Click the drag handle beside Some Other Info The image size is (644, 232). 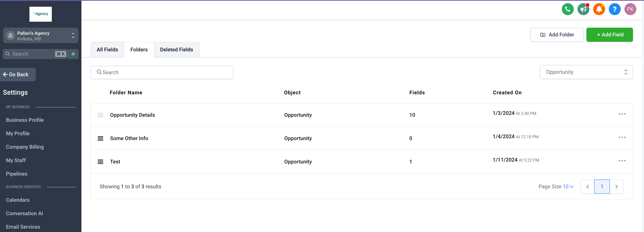(x=100, y=138)
